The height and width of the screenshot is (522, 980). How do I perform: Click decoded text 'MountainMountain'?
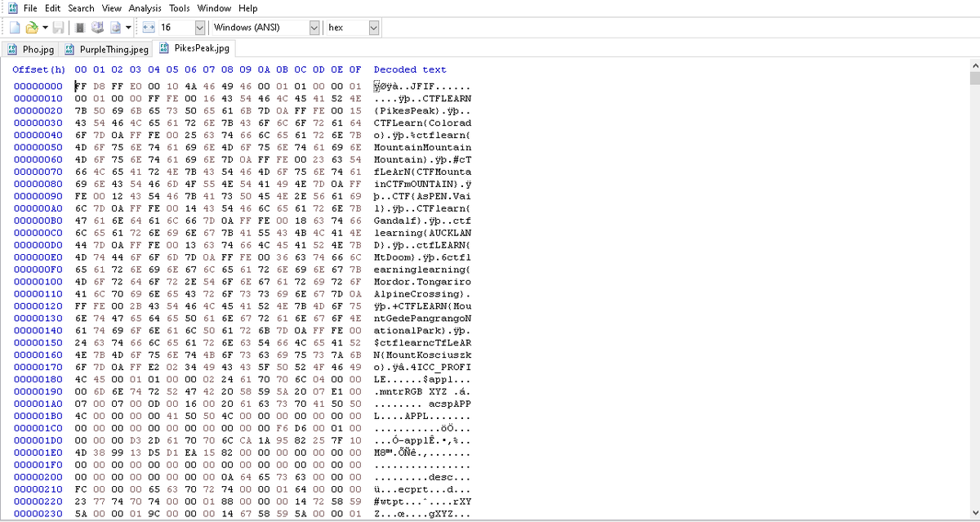(x=422, y=147)
